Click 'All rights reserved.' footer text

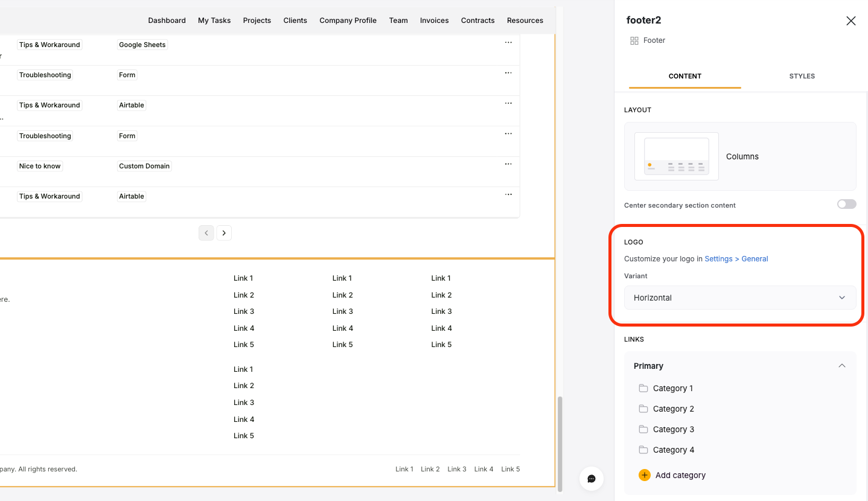click(x=48, y=469)
